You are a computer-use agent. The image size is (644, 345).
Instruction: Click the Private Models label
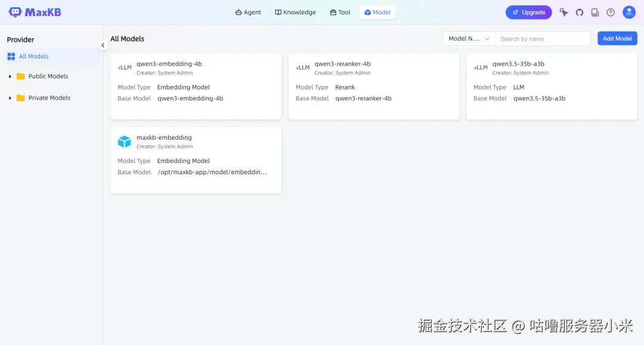click(49, 98)
